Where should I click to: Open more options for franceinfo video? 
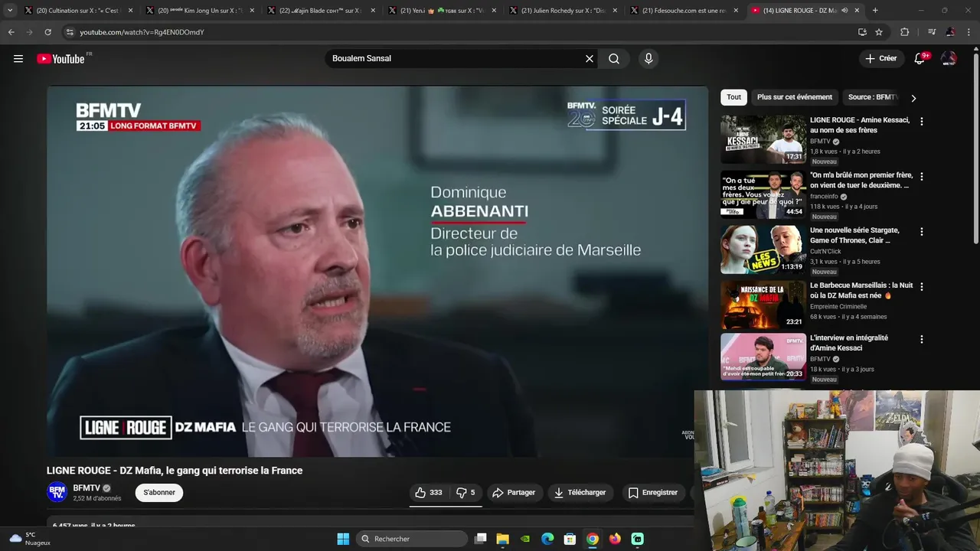coord(922,177)
